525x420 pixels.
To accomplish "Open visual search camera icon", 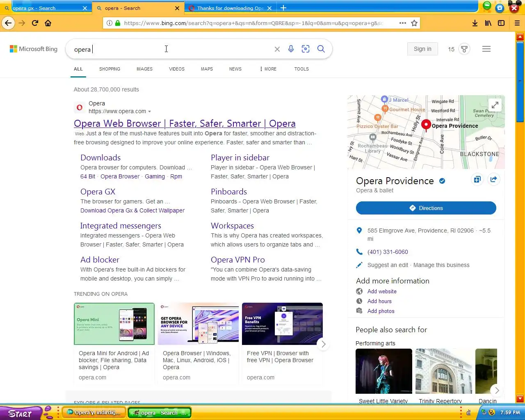I will (306, 49).
